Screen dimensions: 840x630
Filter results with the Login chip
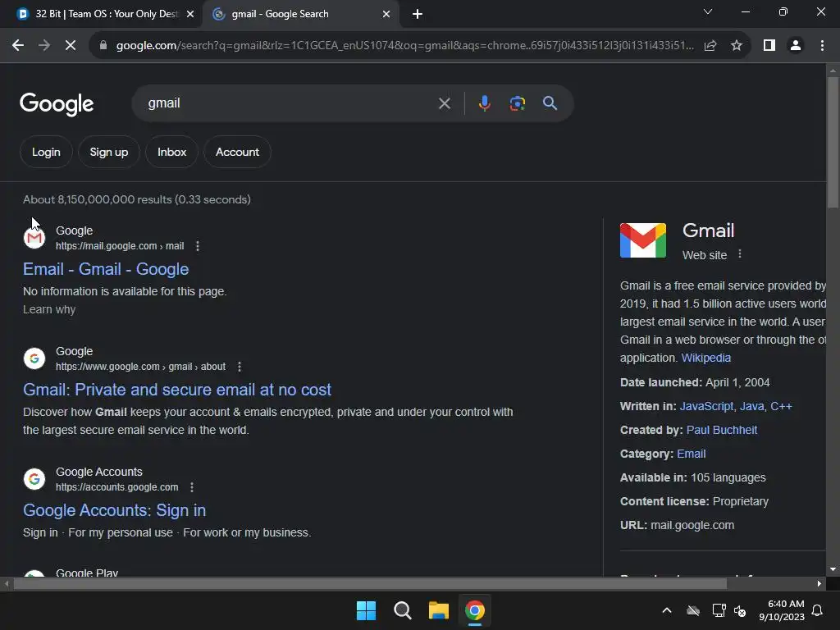click(x=46, y=152)
